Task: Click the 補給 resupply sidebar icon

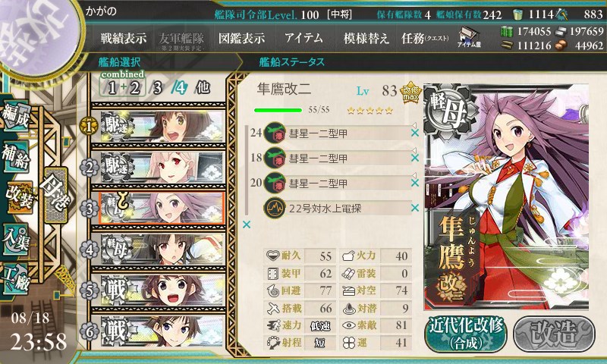Action: (15, 156)
